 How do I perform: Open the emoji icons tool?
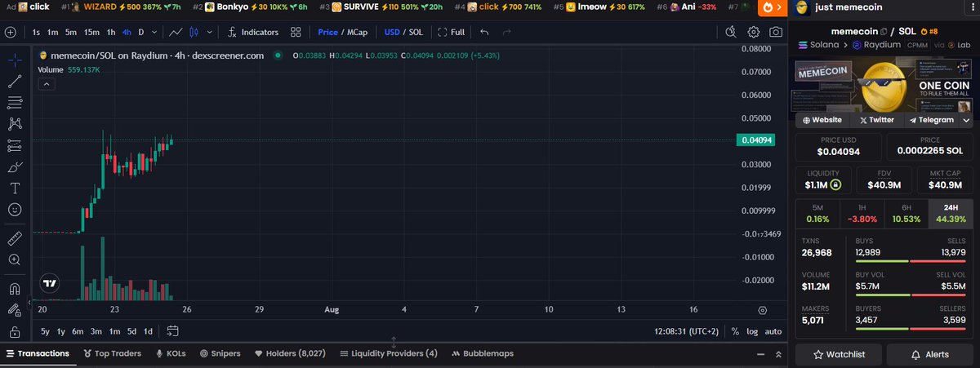click(x=14, y=210)
